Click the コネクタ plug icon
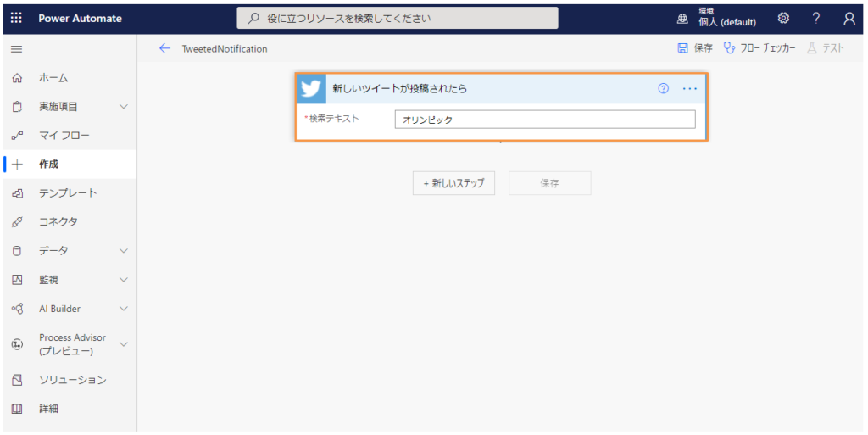Image resolution: width=868 pixels, height=435 pixels. click(x=17, y=222)
